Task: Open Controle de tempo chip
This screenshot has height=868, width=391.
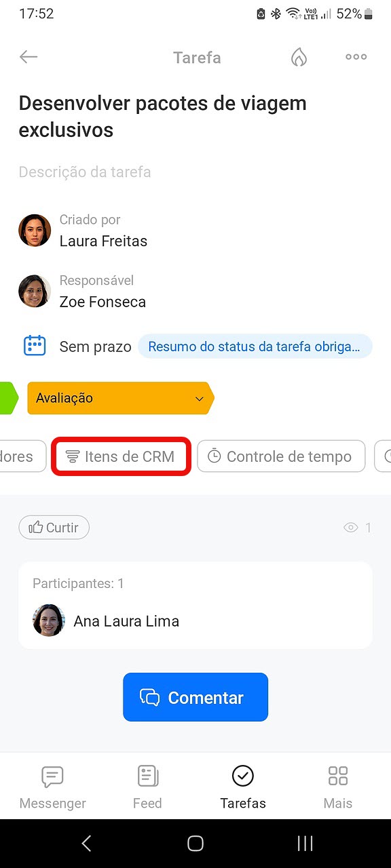Action: [281, 456]
